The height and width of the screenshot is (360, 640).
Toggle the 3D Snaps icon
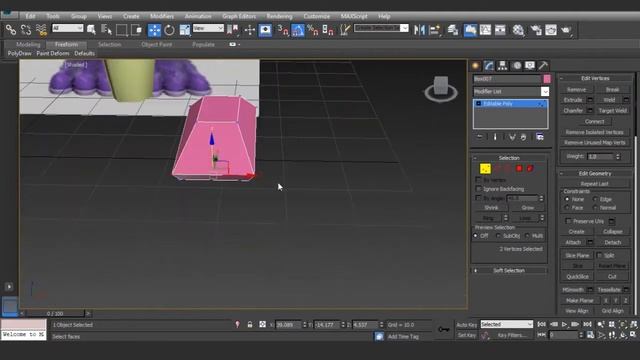point(282,30)
